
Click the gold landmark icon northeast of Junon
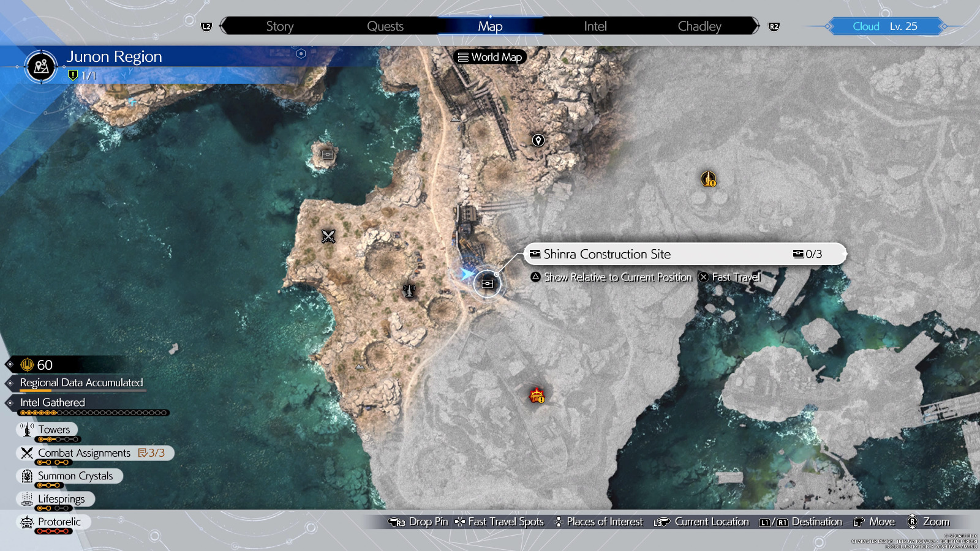708,180
